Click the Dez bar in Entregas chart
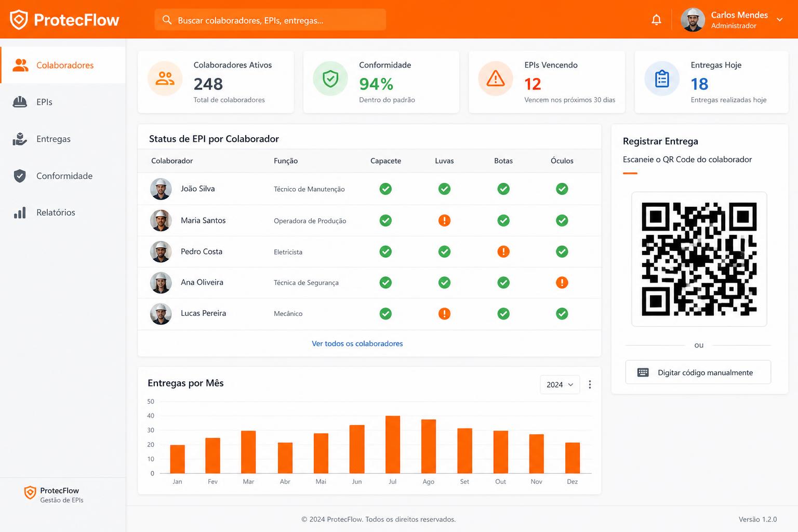This screenshot has height=532, width=798. (x=573, y=458)
